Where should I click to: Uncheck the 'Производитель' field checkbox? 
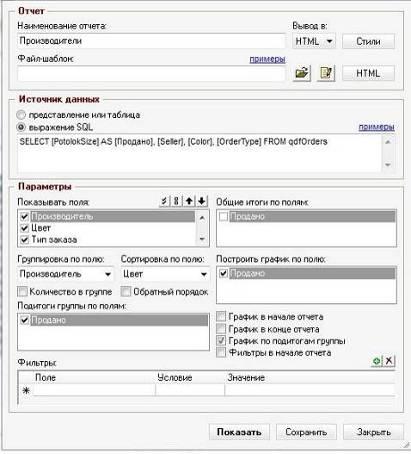(x=24, y=217)
